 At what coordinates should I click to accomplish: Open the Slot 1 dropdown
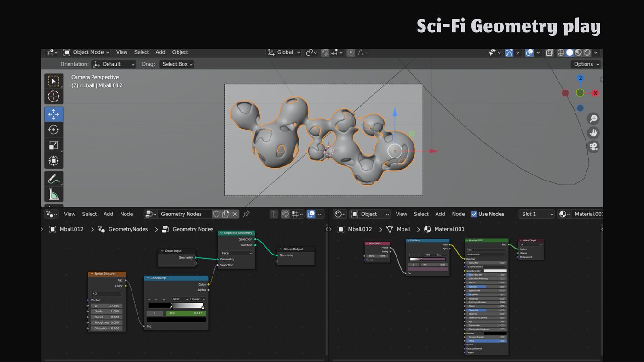[537, 214]
